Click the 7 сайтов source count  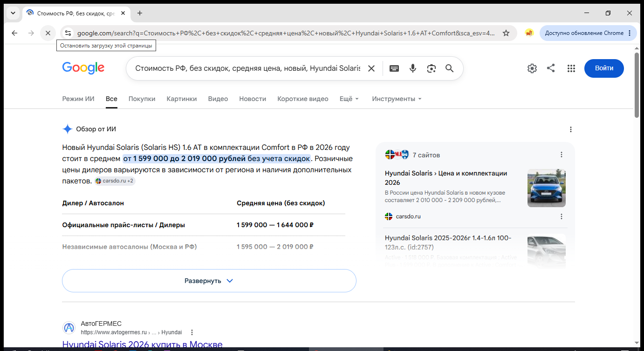(x=426, y=155)
